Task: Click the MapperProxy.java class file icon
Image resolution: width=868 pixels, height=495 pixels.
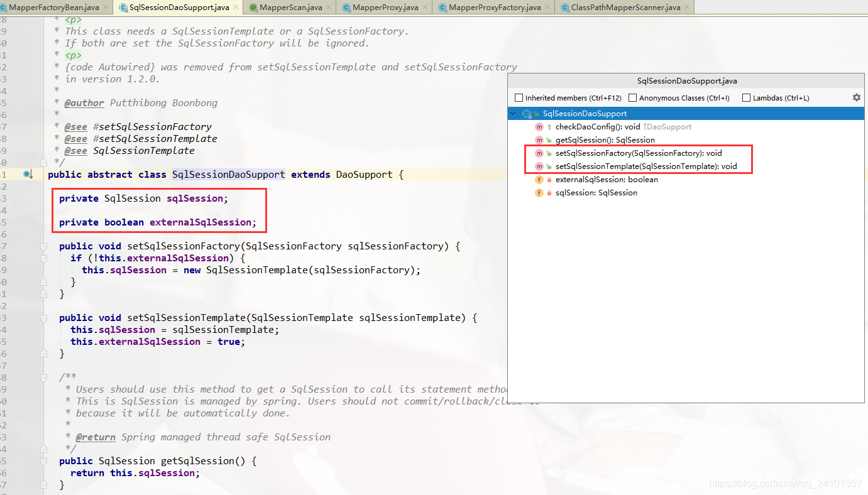Action: [x=346, y=8]
